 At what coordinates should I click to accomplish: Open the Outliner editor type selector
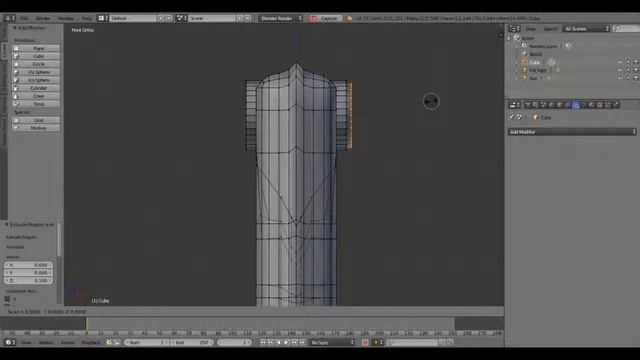point(514,29)
